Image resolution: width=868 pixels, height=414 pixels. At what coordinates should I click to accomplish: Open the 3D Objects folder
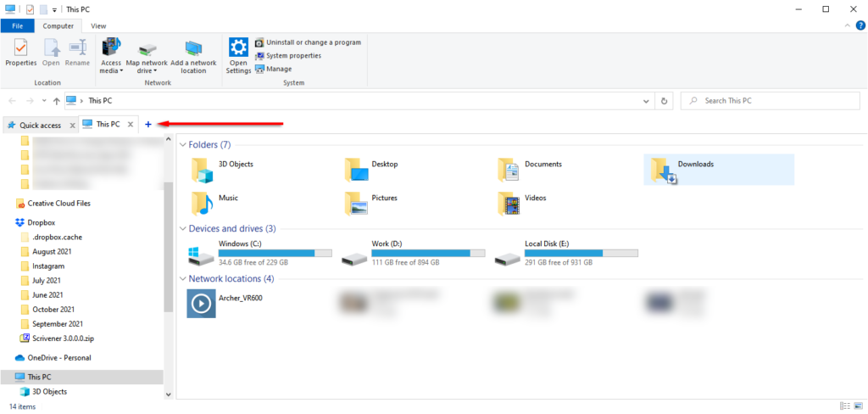[221, 171]
